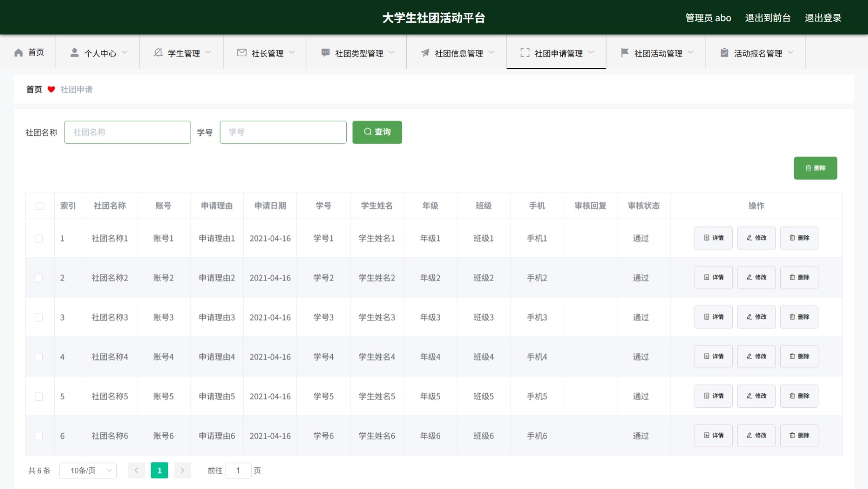868x489 pixels.
Task: Check the row 社团名称5 checkbox
Action: pos(39,396)
